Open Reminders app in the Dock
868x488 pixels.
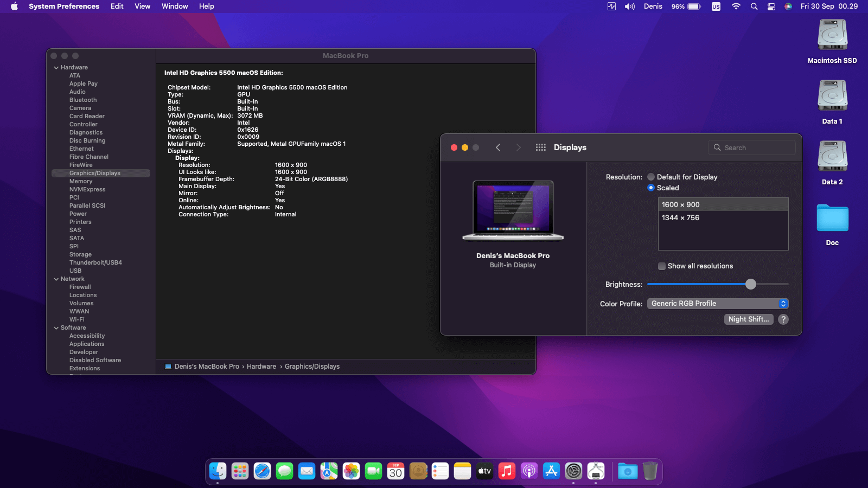click(440, 471)
